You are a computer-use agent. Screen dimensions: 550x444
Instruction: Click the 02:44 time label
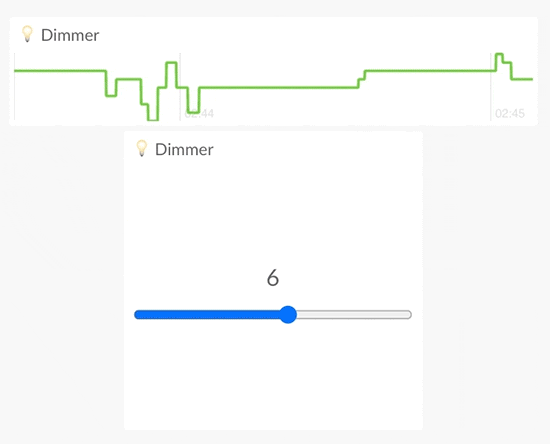pos(199,114)
